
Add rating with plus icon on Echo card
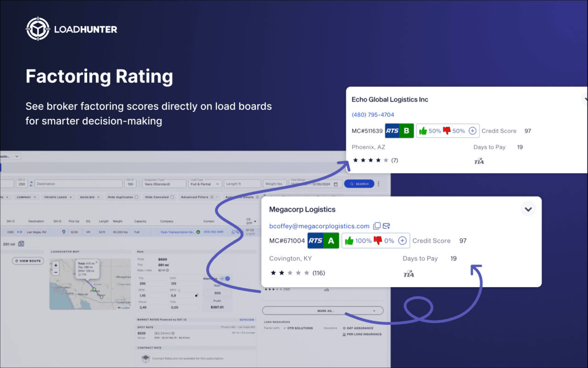click(473, 131)
